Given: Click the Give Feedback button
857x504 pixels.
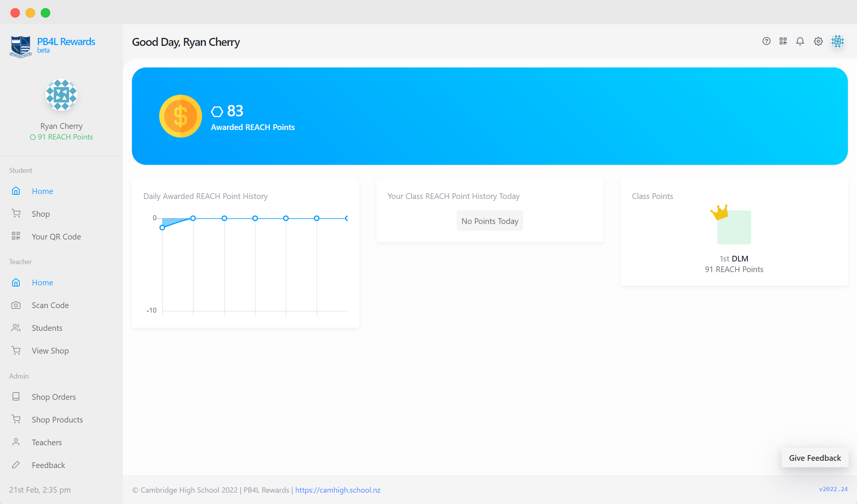Looking at the screenshot, I should click(815, 458).
